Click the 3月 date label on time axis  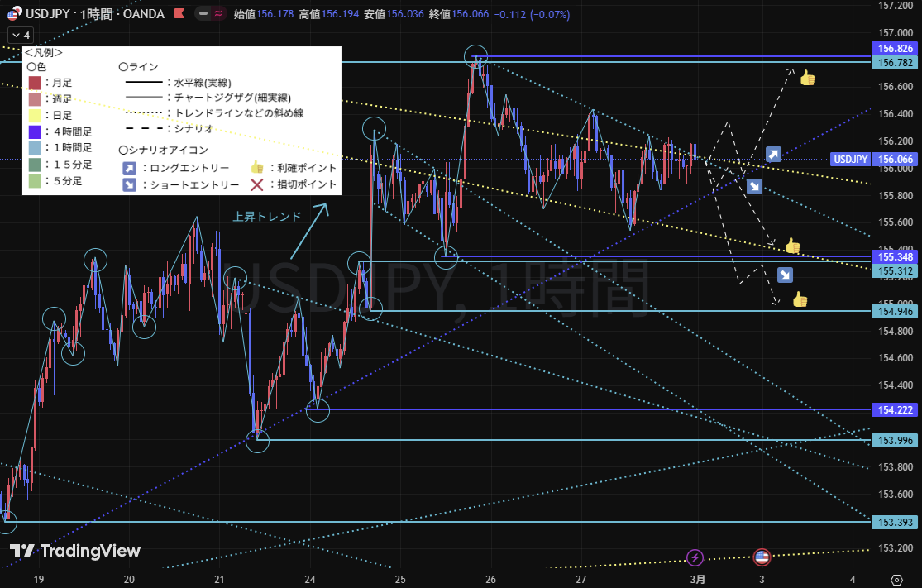(698, 578)
